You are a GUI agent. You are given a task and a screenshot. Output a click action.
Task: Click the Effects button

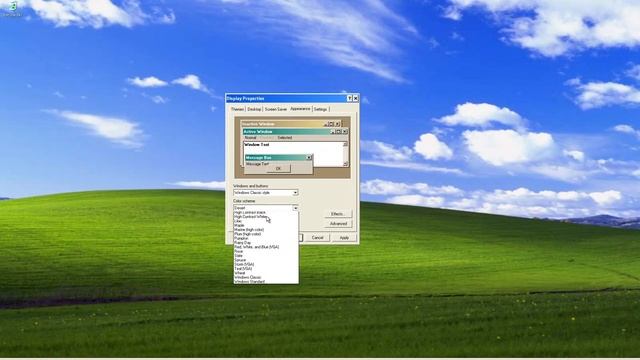[x=338, y=214]
